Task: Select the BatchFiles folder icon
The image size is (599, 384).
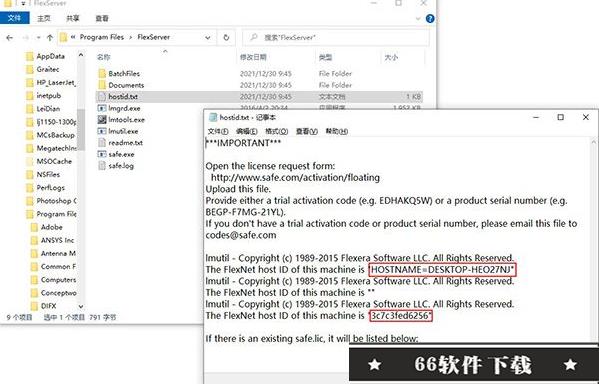Action: pos(102,73)
